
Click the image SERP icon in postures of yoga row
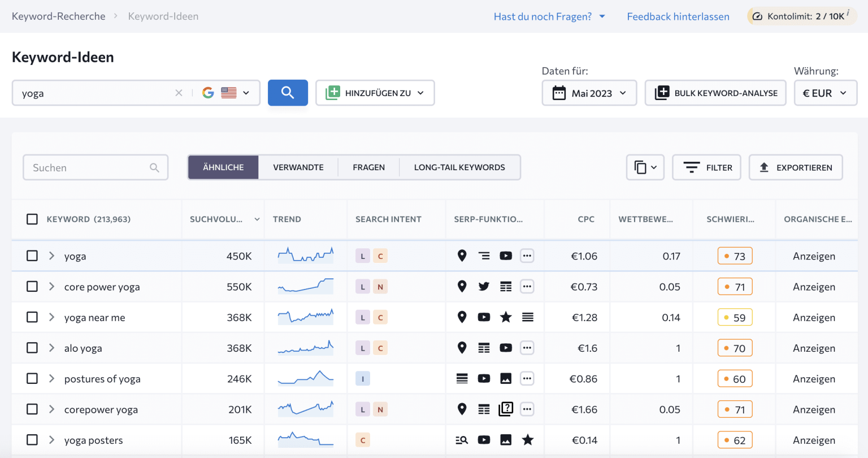pos(506,379)
